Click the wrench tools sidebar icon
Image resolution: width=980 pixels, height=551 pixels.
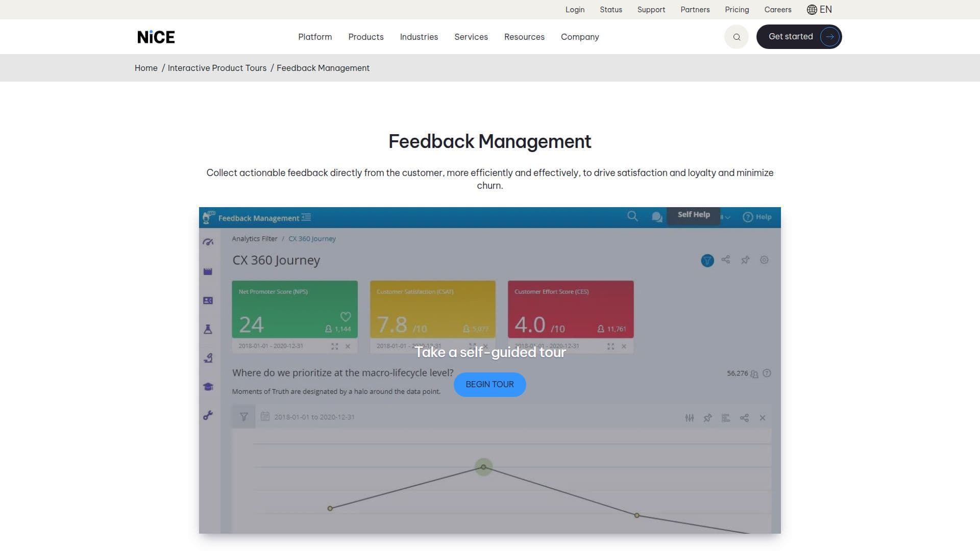pyautogui.click(x=208, y=415)
